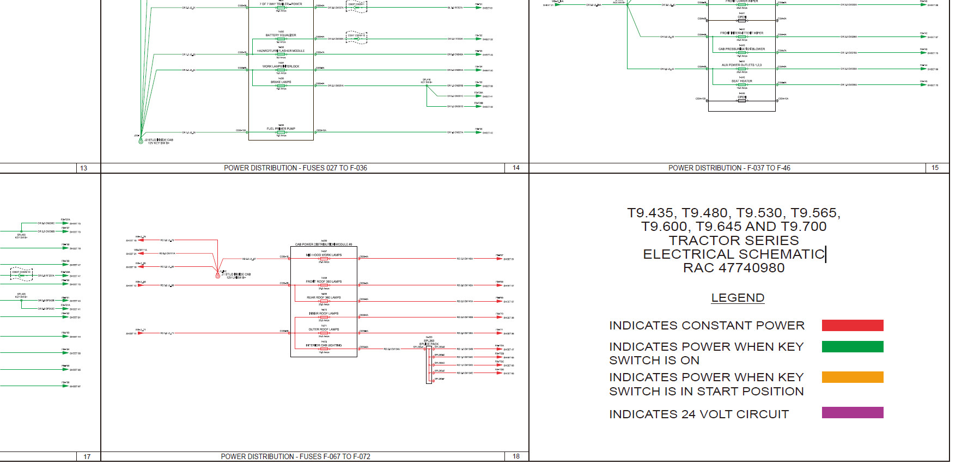Click the 'FRONT INTERMITTENT WIPER' fuse label
The image size is (980, 464).
coord(741,33)
